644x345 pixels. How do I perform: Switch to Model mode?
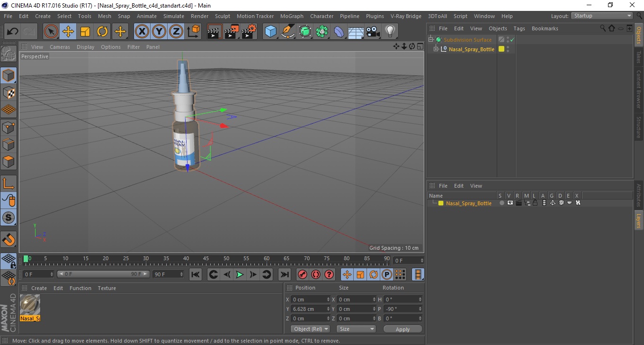pyautogui.click(x=9, y=75)
